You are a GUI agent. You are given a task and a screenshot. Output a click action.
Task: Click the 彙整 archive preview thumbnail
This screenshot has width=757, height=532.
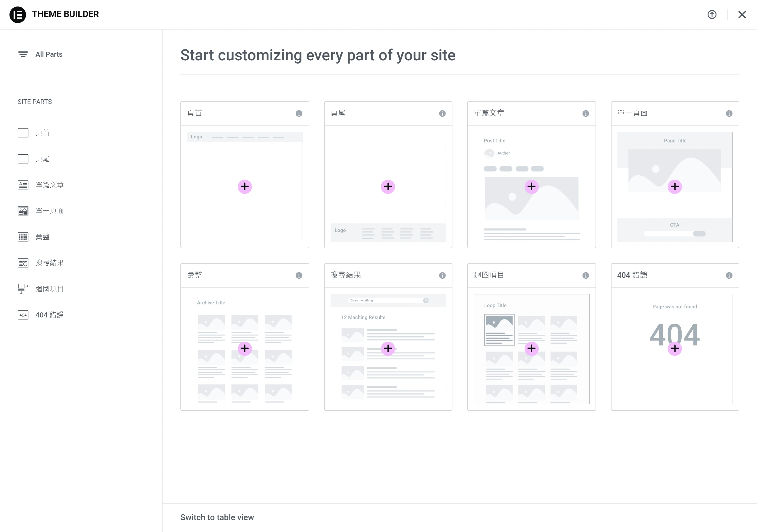pos(245,349)
